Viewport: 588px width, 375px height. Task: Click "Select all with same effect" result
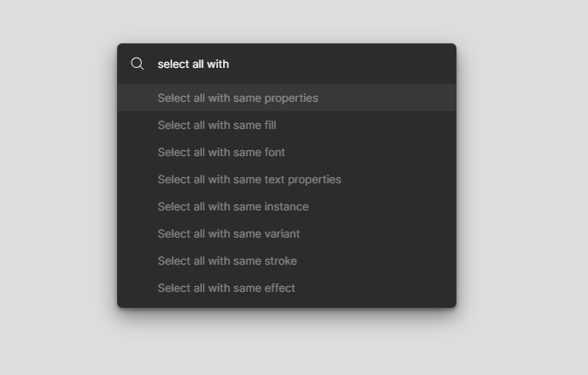coord(287,288)
